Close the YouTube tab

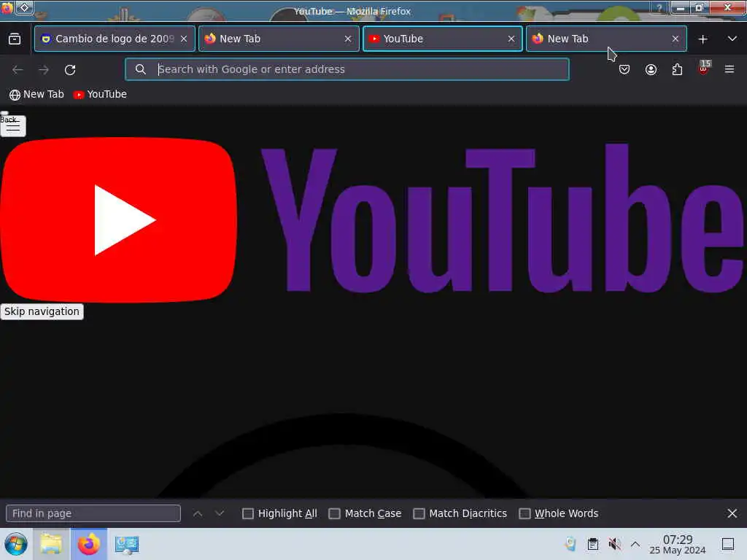511,39
